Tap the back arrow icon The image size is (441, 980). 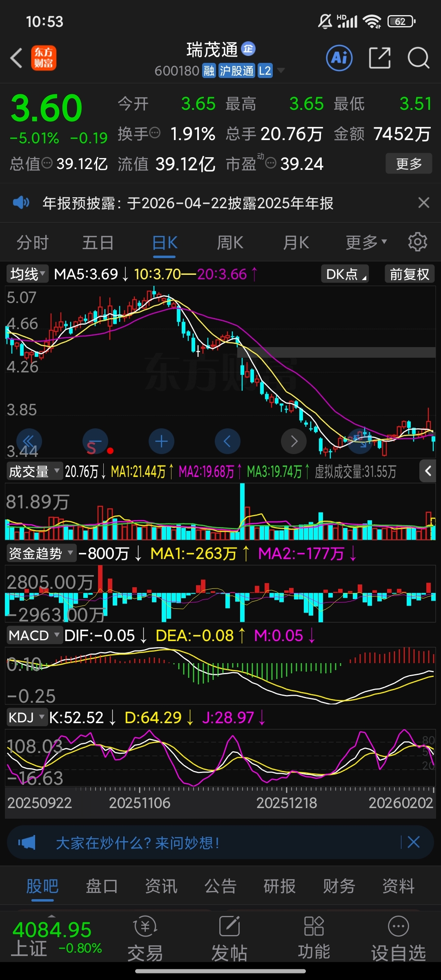[16, 58]
